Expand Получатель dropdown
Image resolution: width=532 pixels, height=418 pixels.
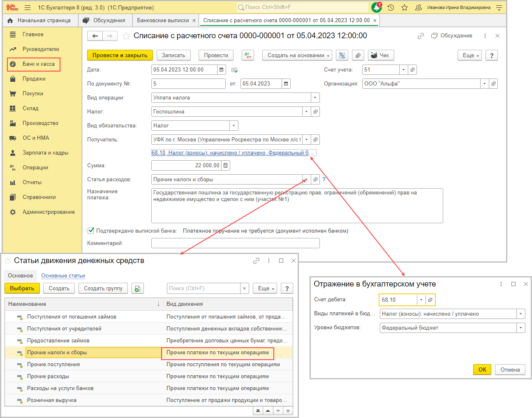click(x=307, y=140)
